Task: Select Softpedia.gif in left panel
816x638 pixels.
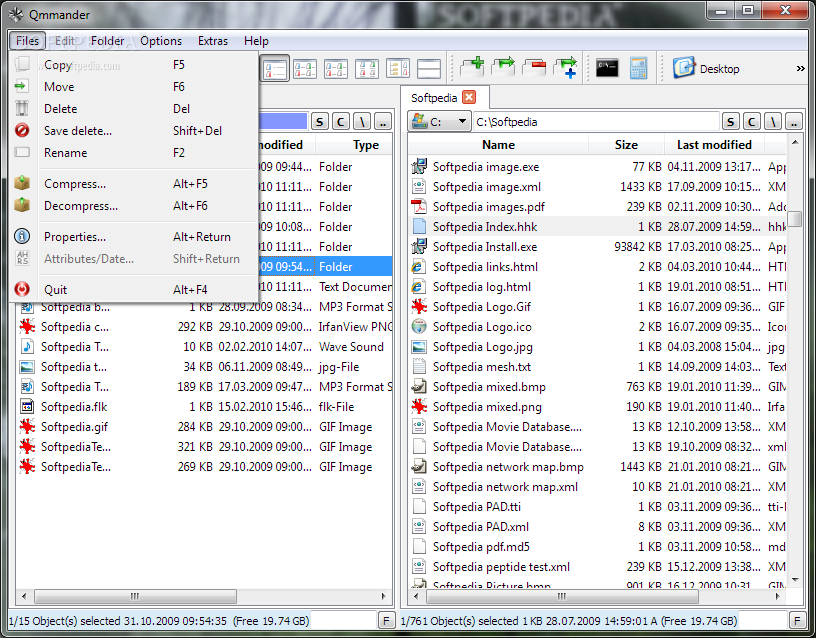Action: [x=204, y=427]
